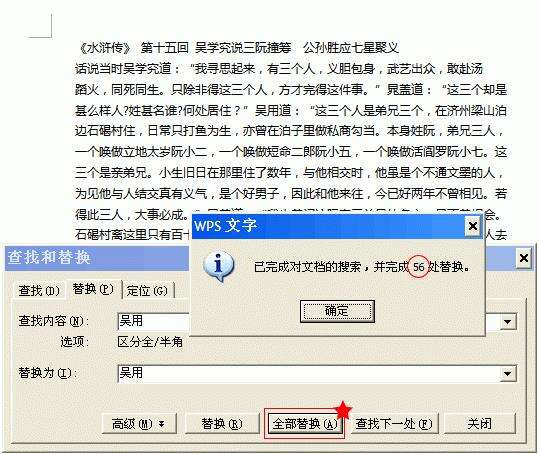Close the WPS 文字 message dialog
The height and width of the screenshot is (454, 539).
pos(473,226)
